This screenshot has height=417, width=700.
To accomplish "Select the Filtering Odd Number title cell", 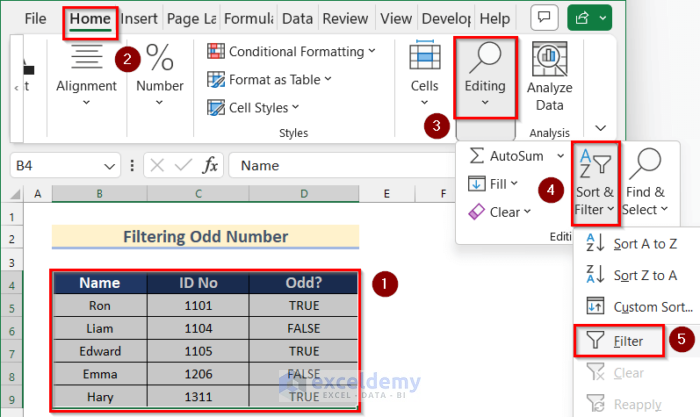I will 205,237.
